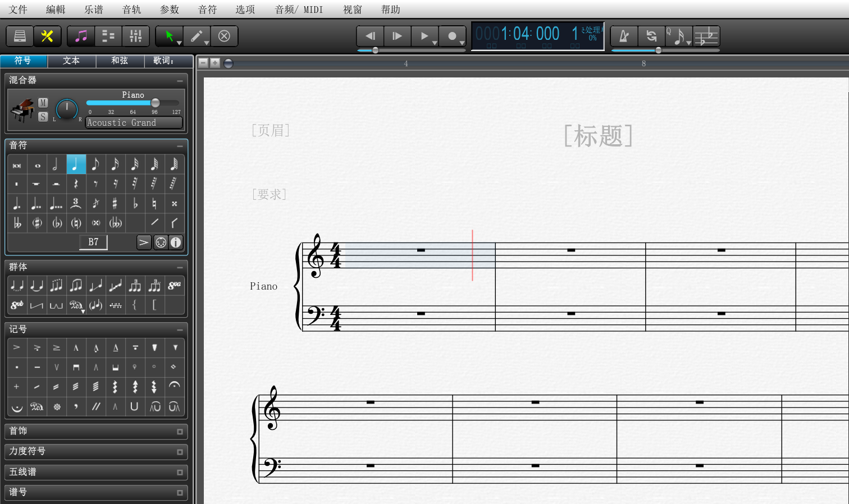
Task: Click the [标题] title placeholder
Action: point(599,136)
